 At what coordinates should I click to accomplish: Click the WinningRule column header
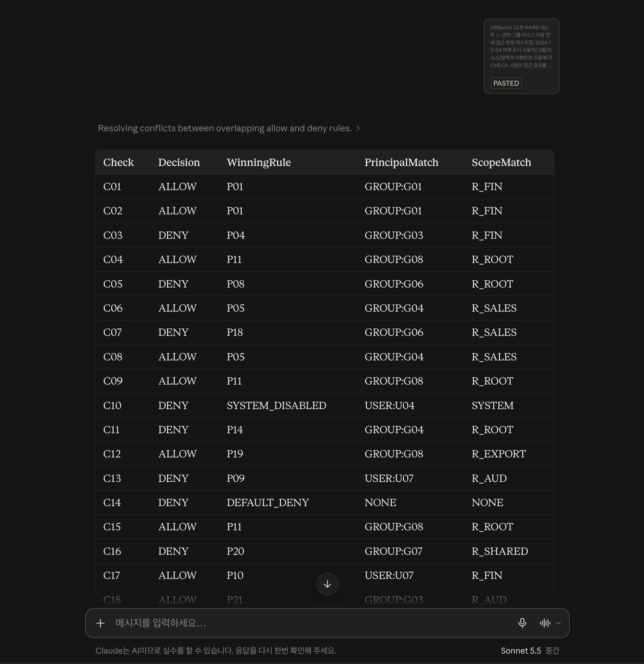pyautogui.click(x=258, y=162)
